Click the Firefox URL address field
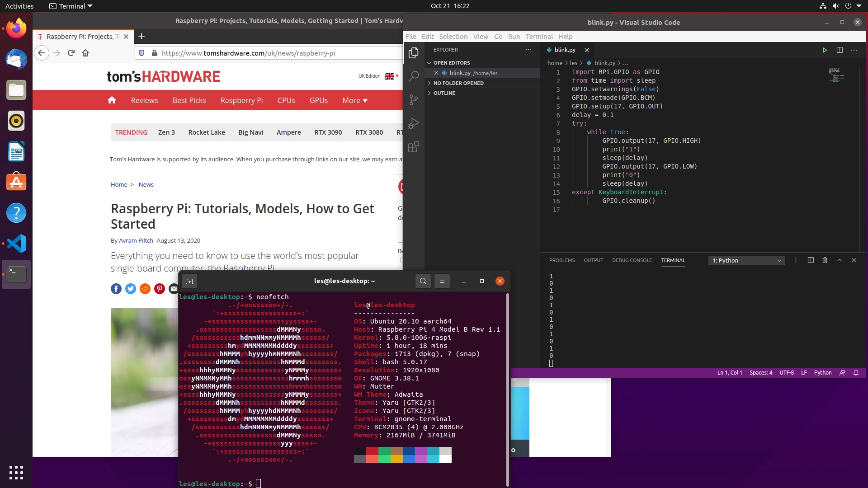The height and width of the screenshot is (488, 868). [x=271, y=53]
